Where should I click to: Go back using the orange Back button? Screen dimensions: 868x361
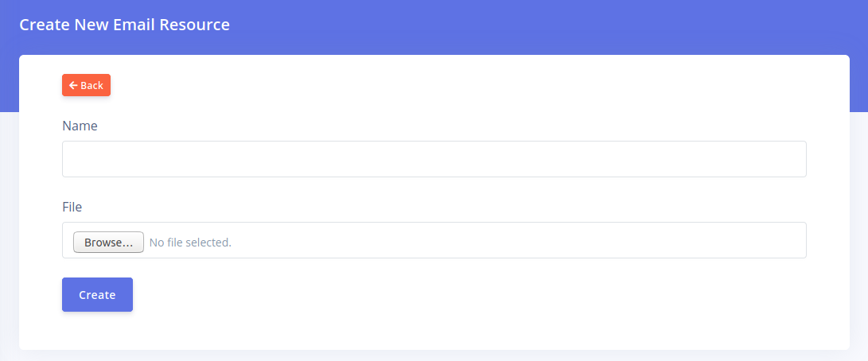tap(86, 85)
